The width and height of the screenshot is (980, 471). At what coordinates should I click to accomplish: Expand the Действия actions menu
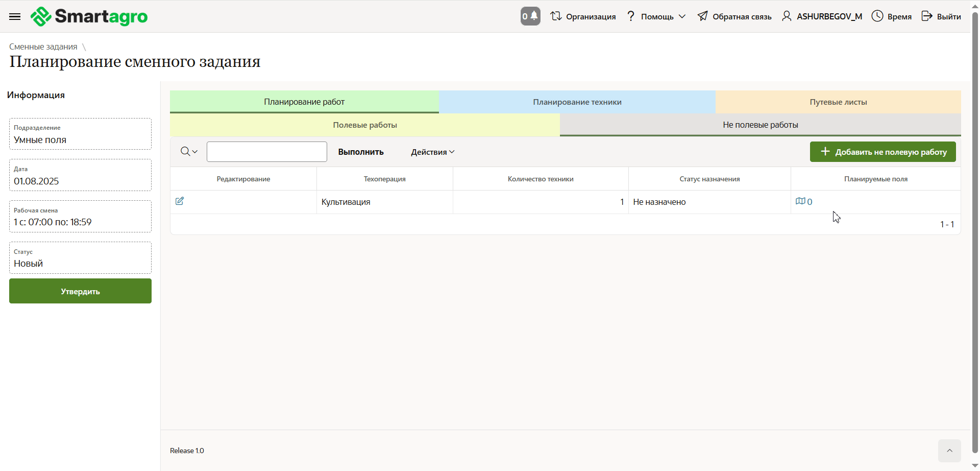(432, 152)
